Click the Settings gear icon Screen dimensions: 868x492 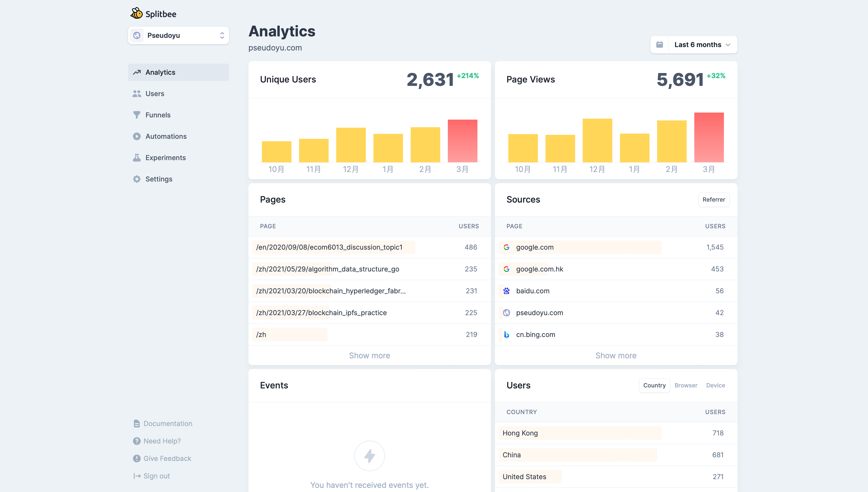tap(137, 179)
